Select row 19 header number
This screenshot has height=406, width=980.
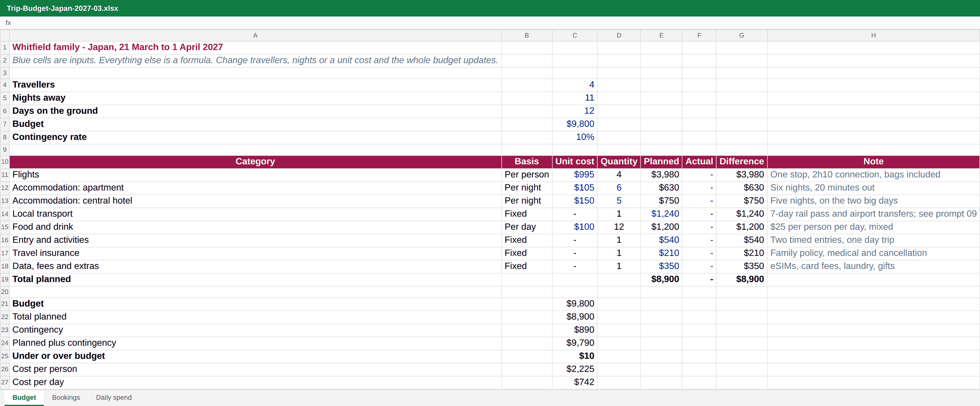5,280
